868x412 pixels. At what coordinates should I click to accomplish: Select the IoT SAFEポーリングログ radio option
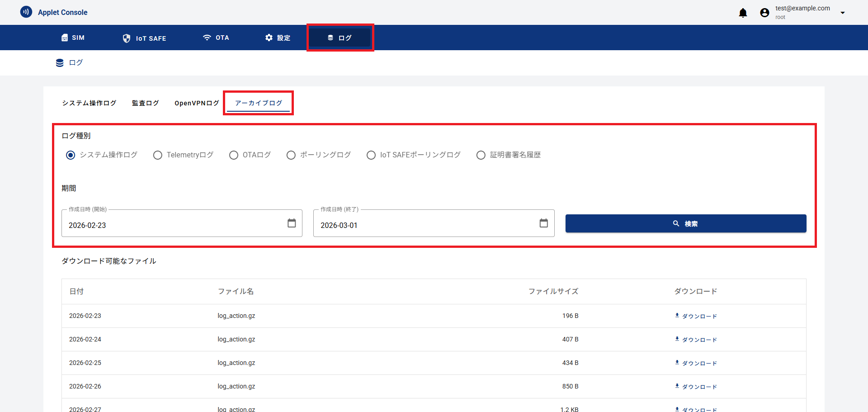click(371, 155)
